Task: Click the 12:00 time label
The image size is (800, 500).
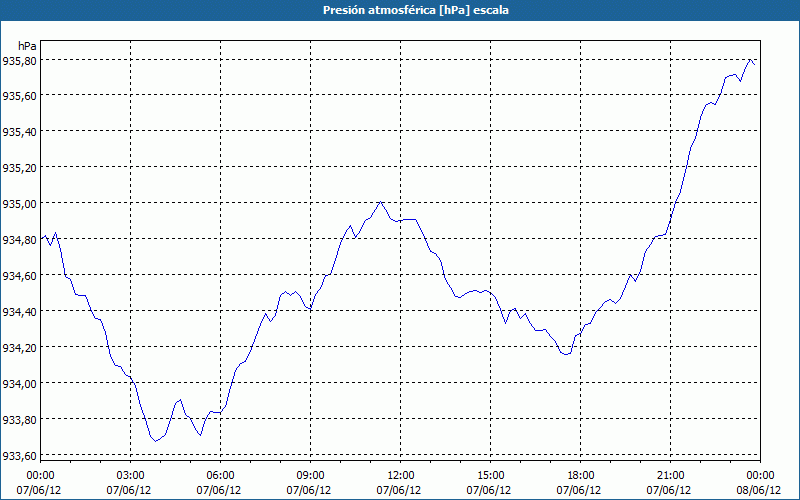Action: (401, 476)
